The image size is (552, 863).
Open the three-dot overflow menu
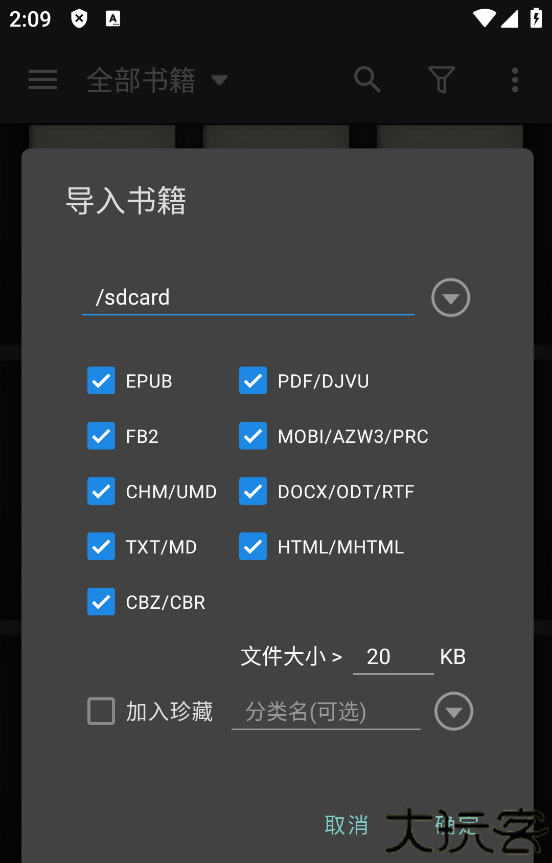515,80
